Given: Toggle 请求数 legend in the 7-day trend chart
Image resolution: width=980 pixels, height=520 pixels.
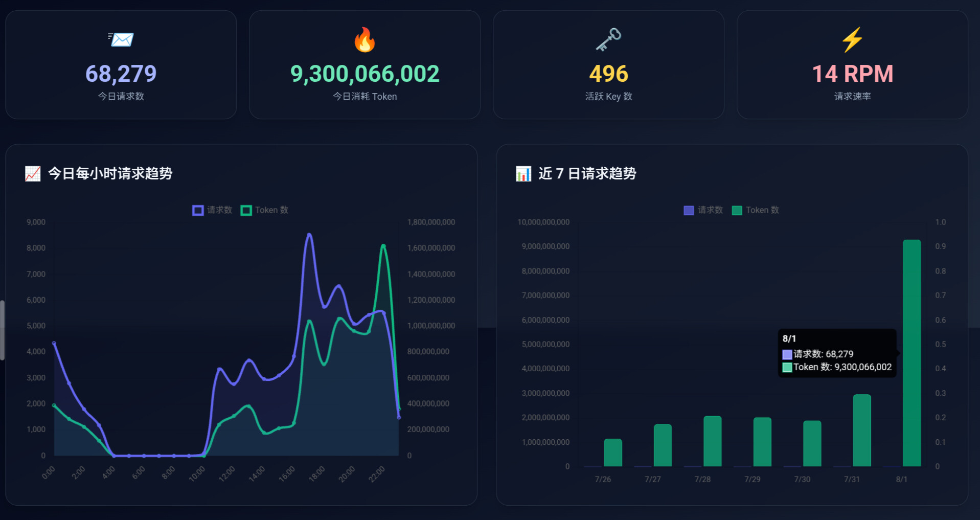Looking at the screenshot, I should [703, 210].
